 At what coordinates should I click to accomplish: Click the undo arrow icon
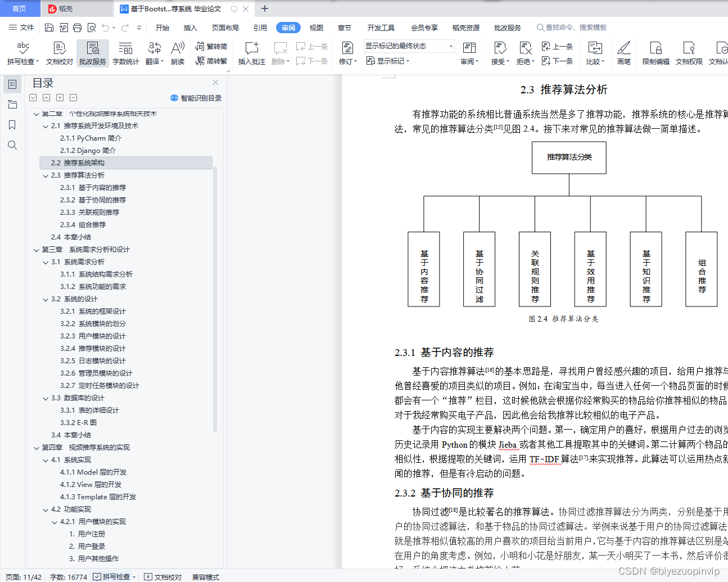click(x=105, y=28)
